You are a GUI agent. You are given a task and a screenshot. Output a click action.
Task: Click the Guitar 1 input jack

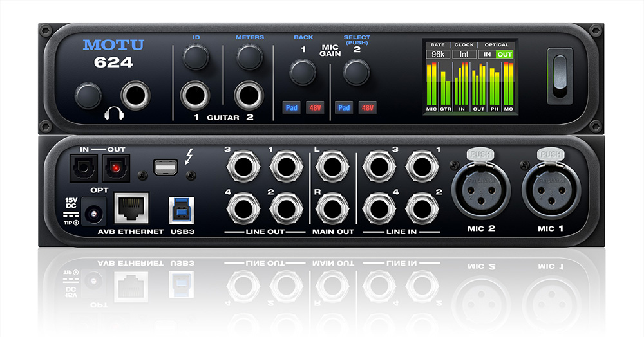pos(194,95)
